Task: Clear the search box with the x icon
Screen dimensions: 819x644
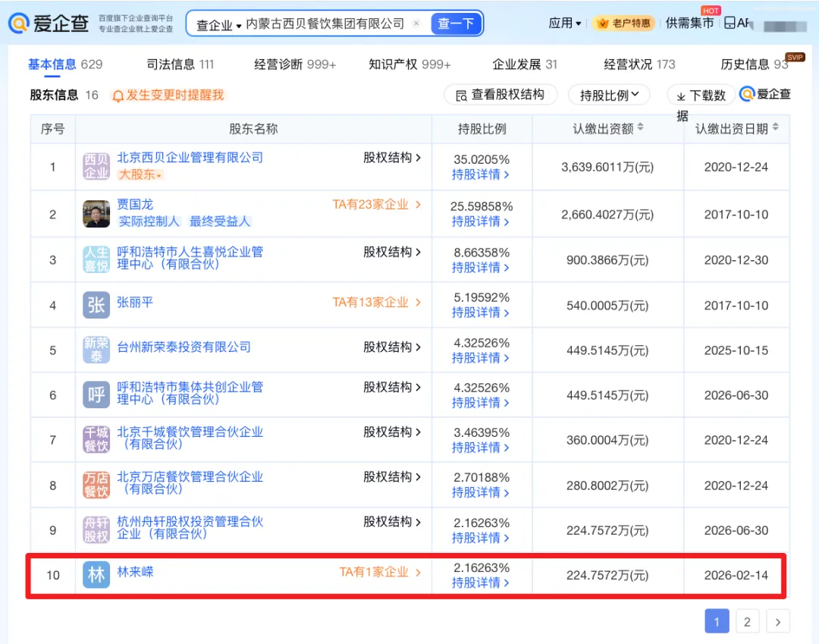Action: 416,23
